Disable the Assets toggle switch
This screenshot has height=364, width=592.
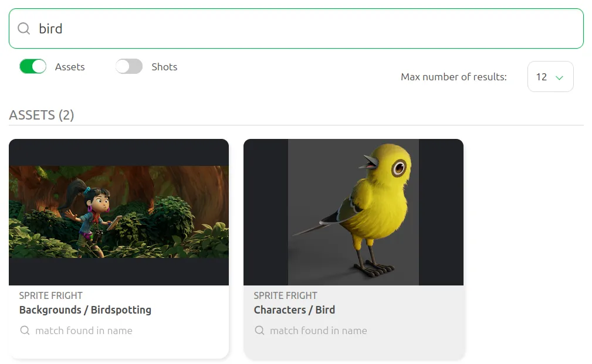[33, 66]
